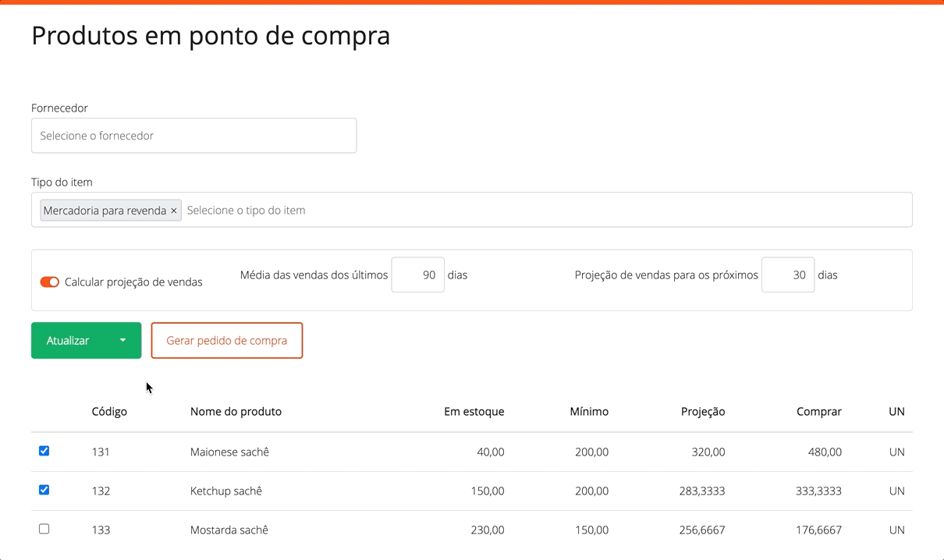Select the Ketchup sachê product name

pyautogui.click(x=226, y=491)
